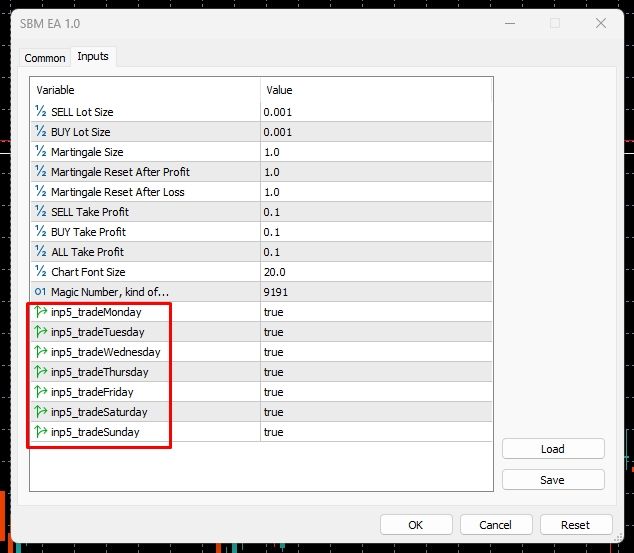
Task: Click the double-type icon beside BUY Take Profit
Action: [40, 232]
